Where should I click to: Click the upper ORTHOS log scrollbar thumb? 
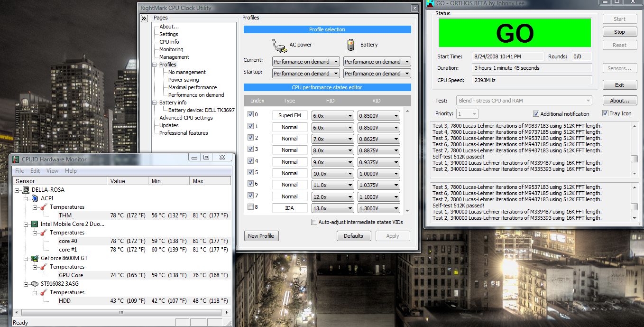(x=634, y=159)
